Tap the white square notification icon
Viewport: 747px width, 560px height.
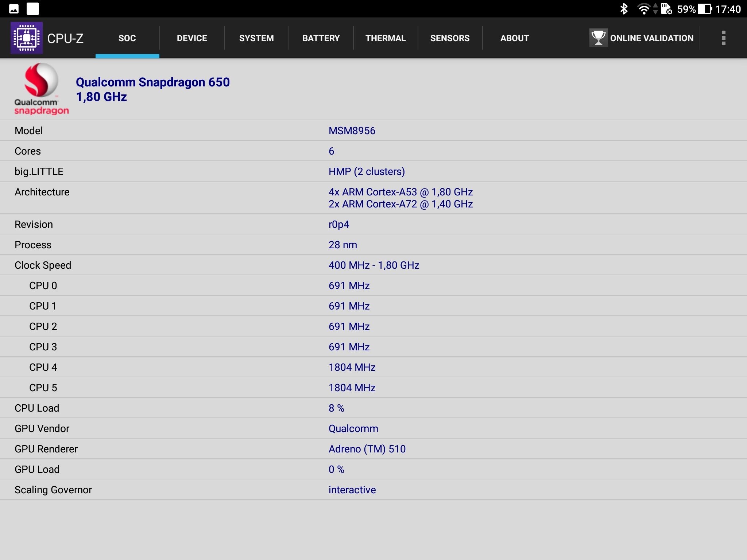(x=33, y=9)
